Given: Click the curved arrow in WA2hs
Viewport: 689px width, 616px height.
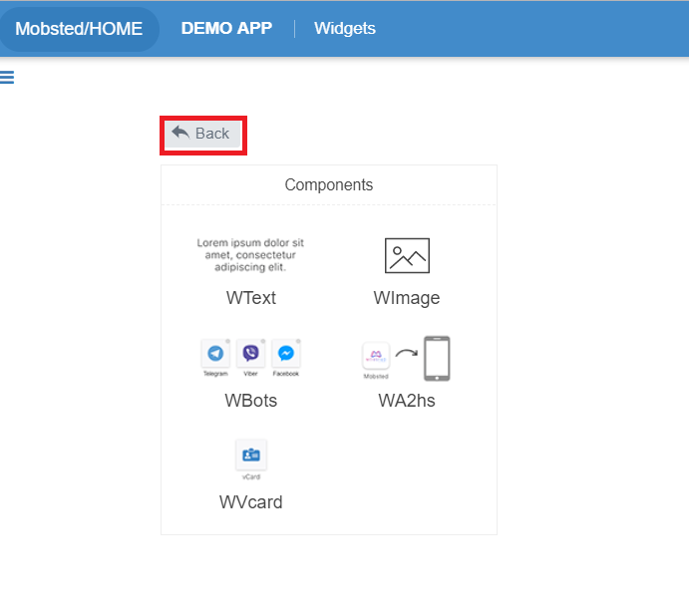Looking at the screenshot, I should (x=406, y=353).
